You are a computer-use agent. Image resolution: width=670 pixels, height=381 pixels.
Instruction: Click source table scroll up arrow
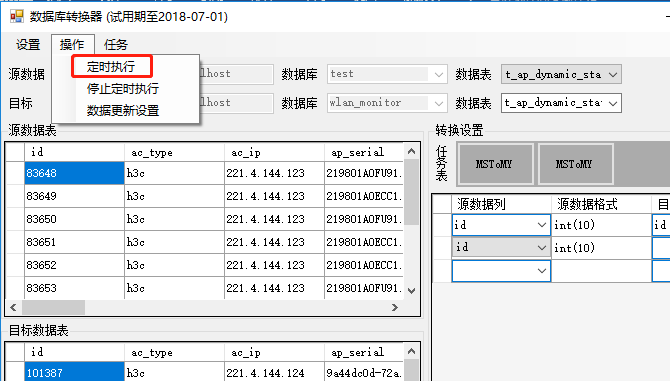(411, 151)
